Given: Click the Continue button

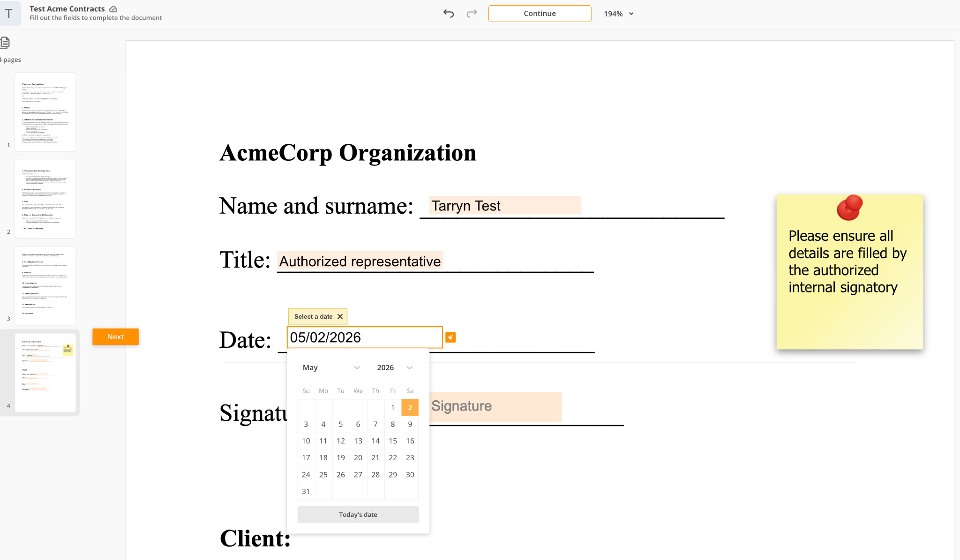Looking at the screenshot, I should click(x=540, y=14).
